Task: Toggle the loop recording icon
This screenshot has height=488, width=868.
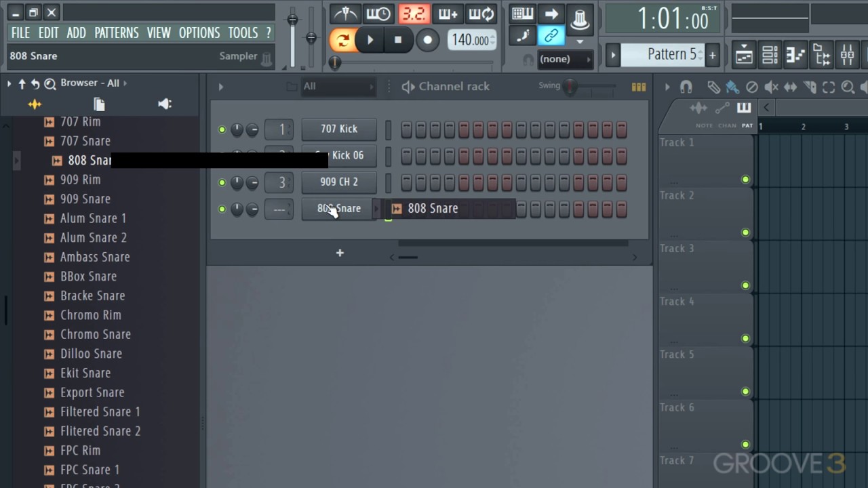Action: coord(482,14)
